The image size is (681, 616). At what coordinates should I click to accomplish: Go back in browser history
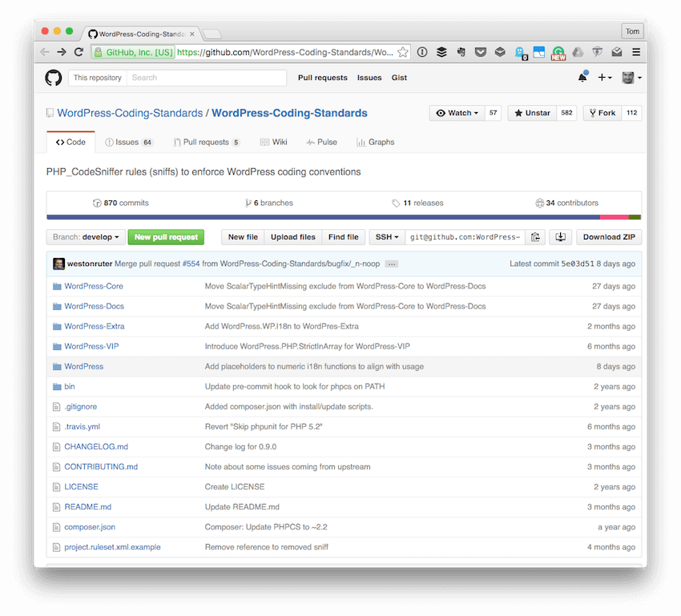tap(44, 52)
